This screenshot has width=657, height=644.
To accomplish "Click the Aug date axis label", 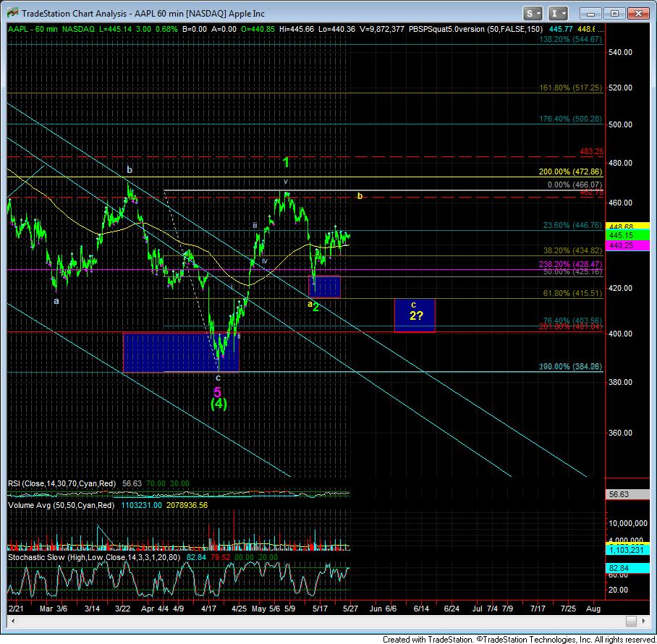I will click(x=593, y=609).
